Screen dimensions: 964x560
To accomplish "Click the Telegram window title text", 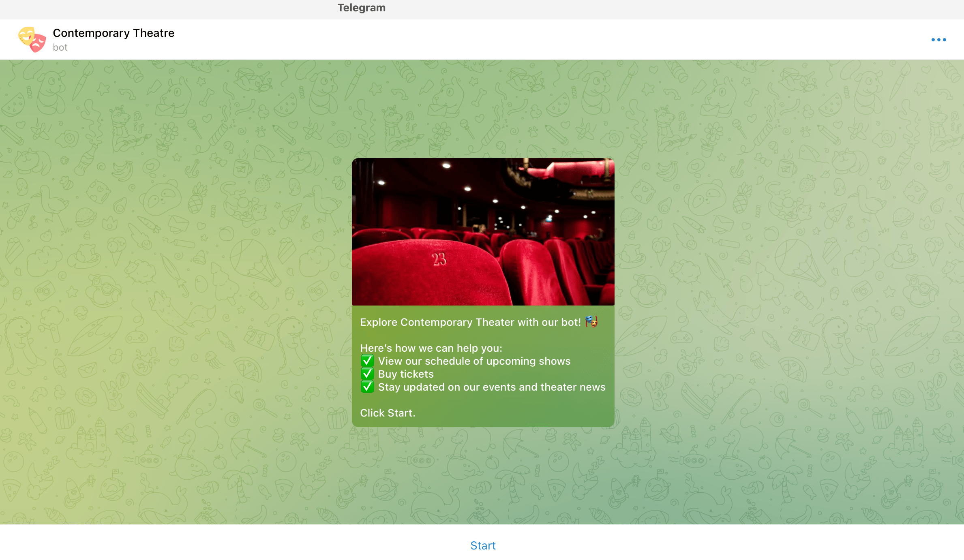I will [361, 8].
